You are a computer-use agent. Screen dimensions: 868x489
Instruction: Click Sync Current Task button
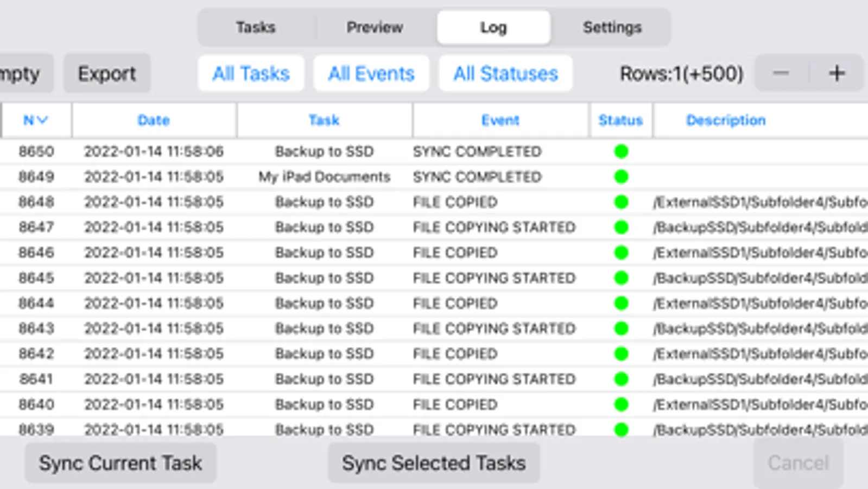pos(121,463)
